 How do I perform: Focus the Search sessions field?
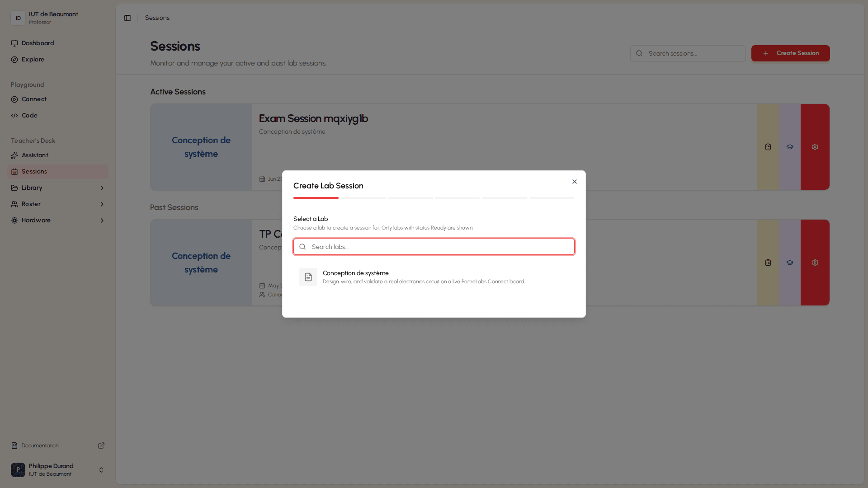click(x=688, y=53)
